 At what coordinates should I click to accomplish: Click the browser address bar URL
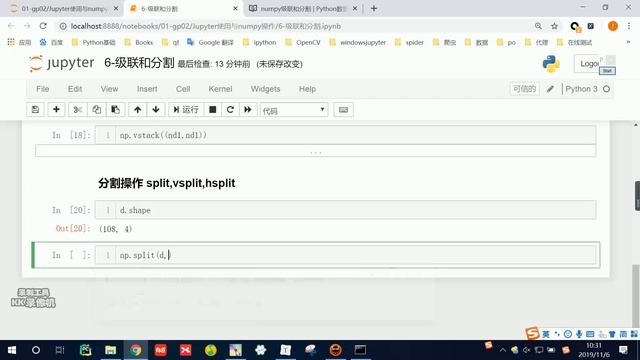click(206, 26)
